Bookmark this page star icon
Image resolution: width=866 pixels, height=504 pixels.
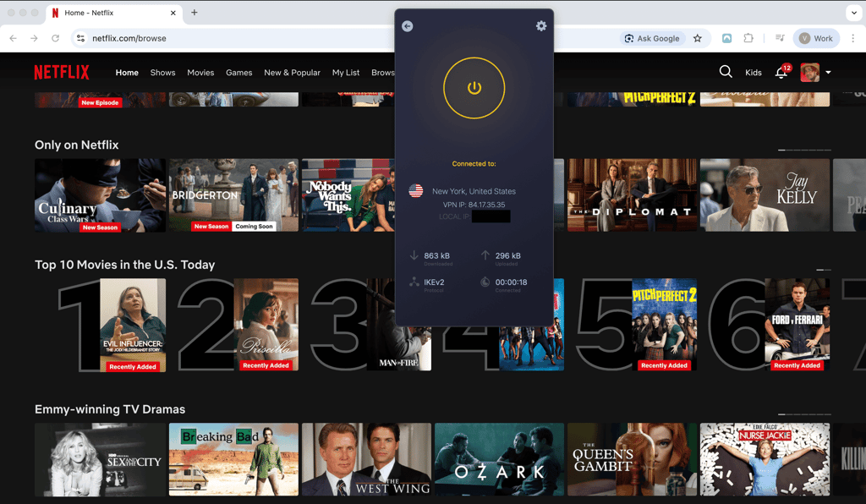698,38
